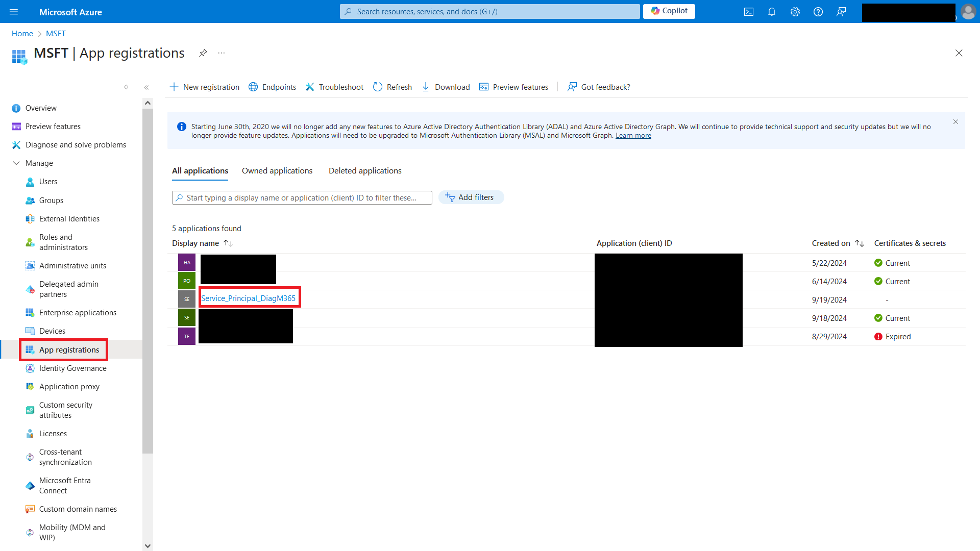Screen dimensions: 980x551
Task: Open the portal settings gear
Action: pyautogui.click(x=795, y=12)
